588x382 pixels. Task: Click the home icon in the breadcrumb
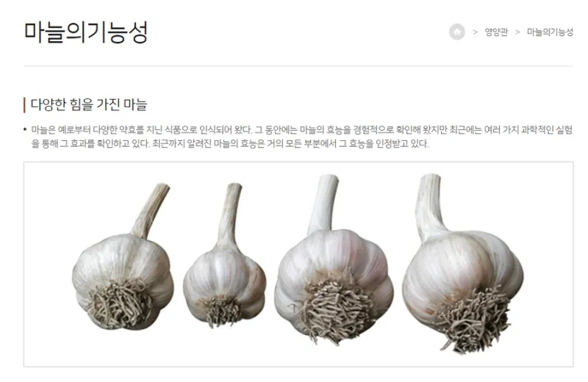click(x=456, y=32)
